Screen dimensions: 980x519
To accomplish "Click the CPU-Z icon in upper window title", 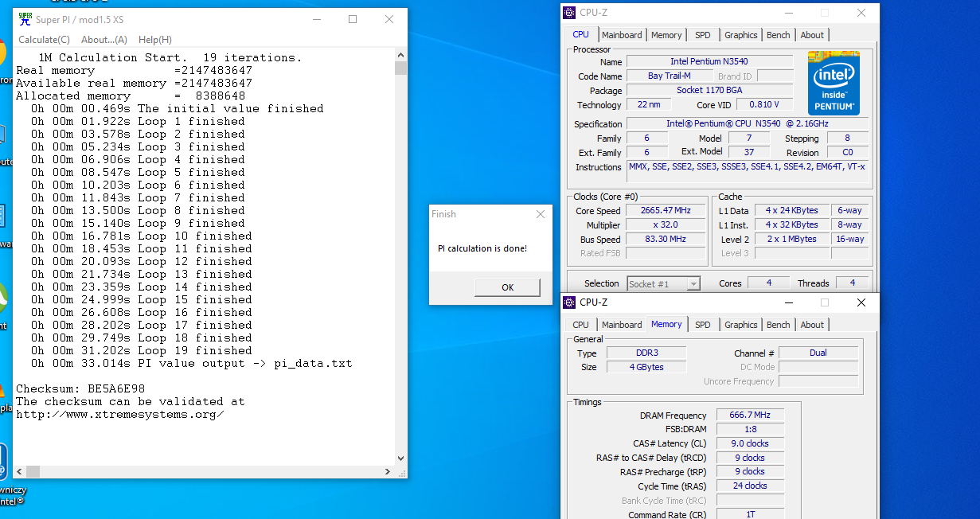I will point(569,13).
